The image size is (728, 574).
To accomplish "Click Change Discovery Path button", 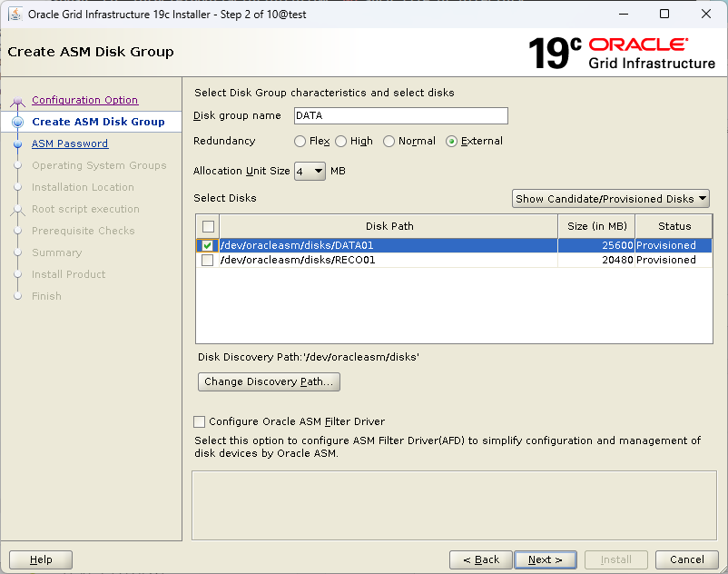I will click(x=269, y=381).
